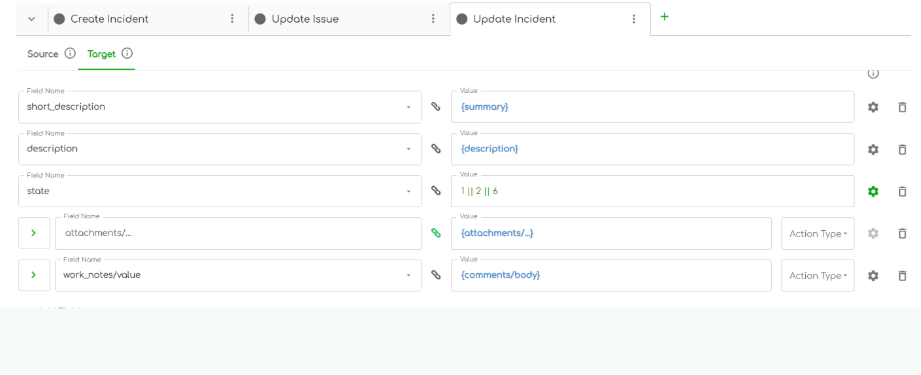921x375 pixels.
Task: Click link icon for description row
Action: point(435,149)
